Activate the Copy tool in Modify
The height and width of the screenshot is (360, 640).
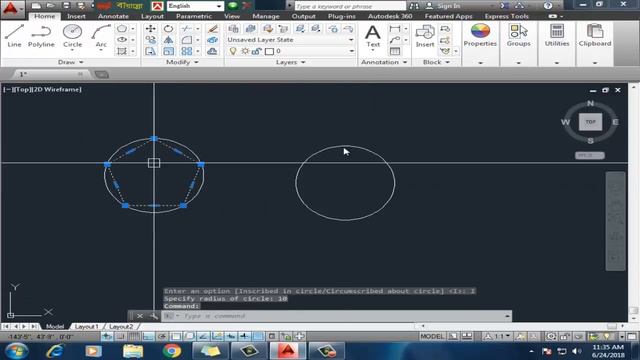coord(151,40)
